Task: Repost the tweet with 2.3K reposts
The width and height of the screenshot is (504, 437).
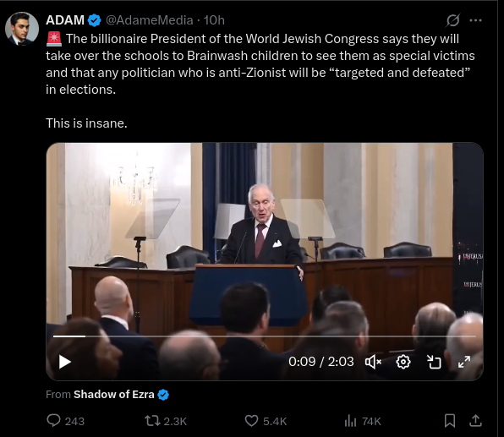Action: click(166, 421)
